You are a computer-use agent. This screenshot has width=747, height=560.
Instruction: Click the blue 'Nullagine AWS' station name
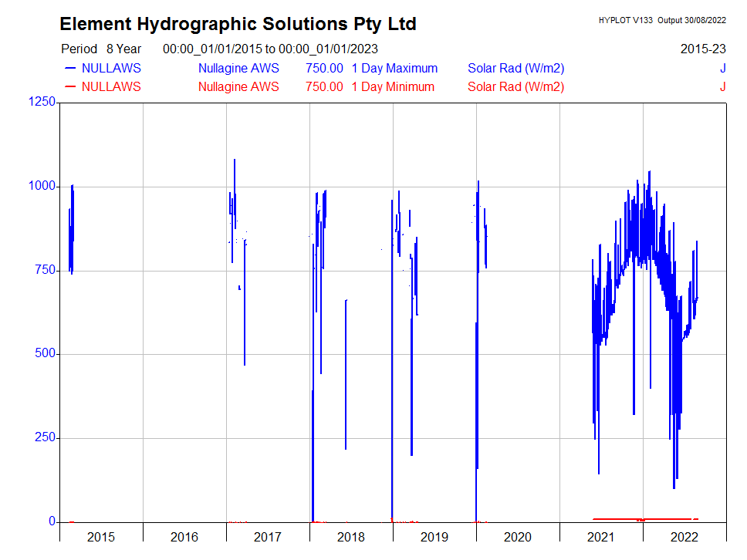click(x=238, y=68)
